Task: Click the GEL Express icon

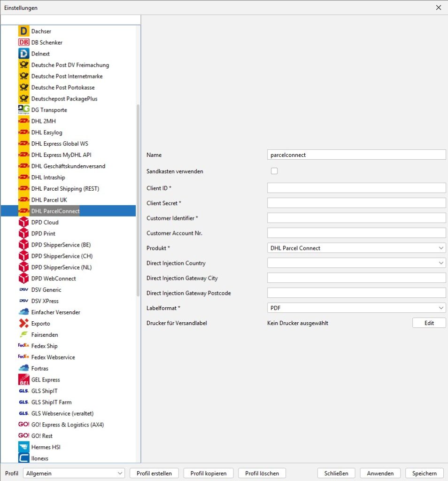Action: 23,380
